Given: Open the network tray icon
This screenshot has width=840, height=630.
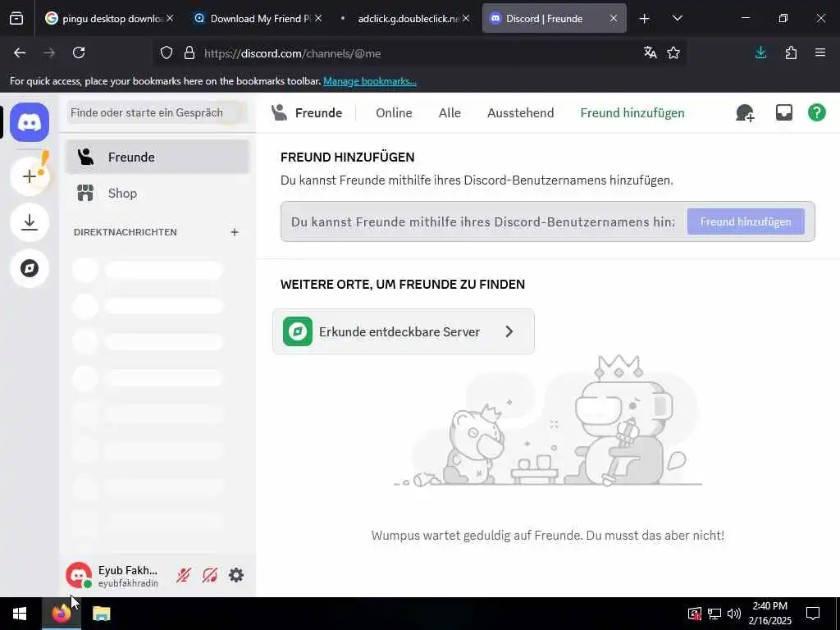Looking at the screenshot, I should point(714,614).
